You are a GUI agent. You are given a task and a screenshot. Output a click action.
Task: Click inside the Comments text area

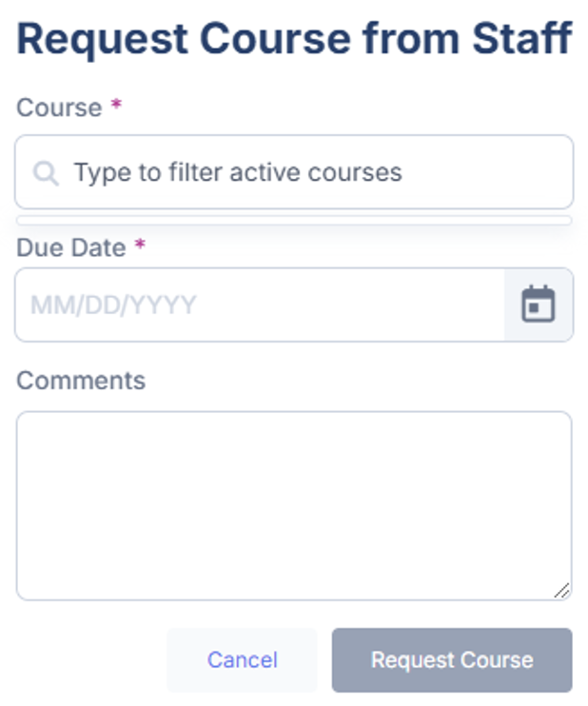click(x=294, y=505)
